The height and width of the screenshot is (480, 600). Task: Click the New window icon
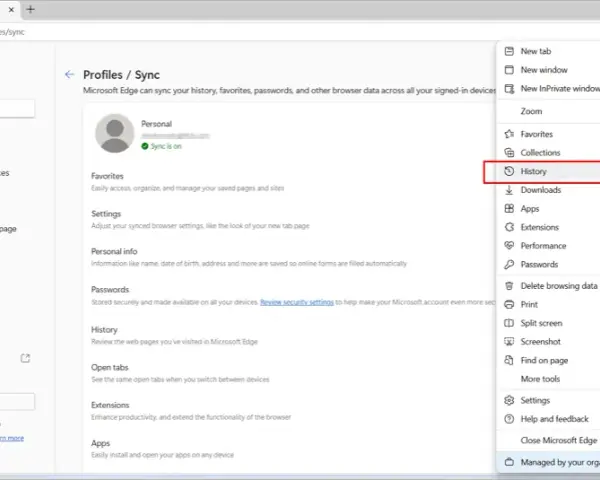509,70
